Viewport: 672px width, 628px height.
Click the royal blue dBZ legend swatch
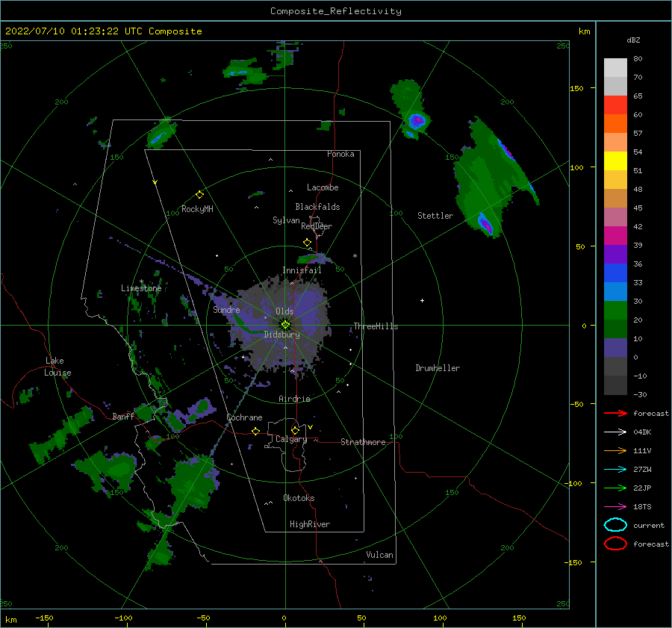pos(615,273)
